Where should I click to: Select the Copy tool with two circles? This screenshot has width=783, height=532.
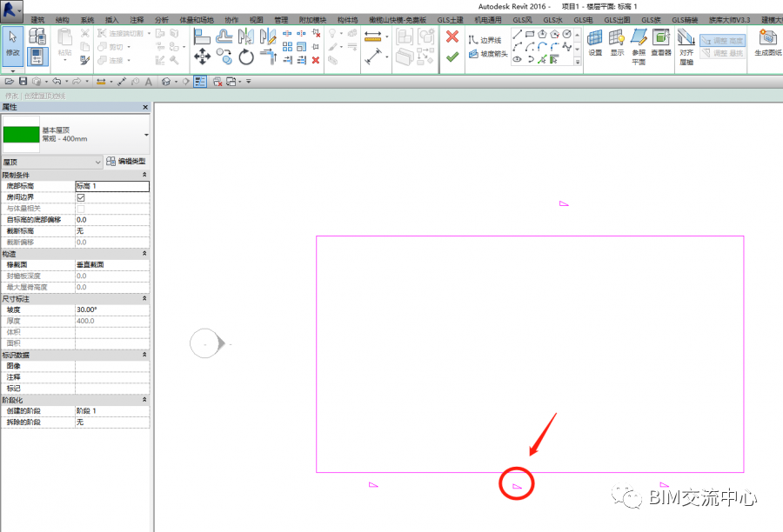click(x=224, y=57)
